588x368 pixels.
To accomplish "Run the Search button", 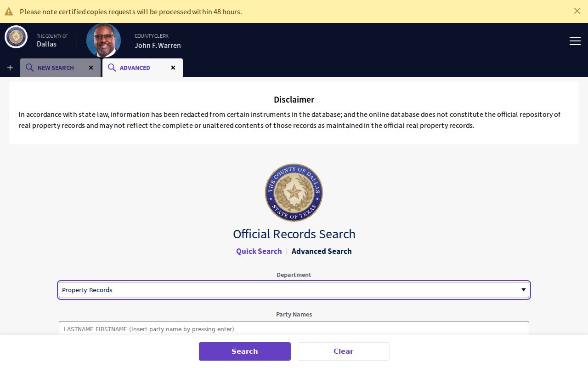I will point(245,351).
